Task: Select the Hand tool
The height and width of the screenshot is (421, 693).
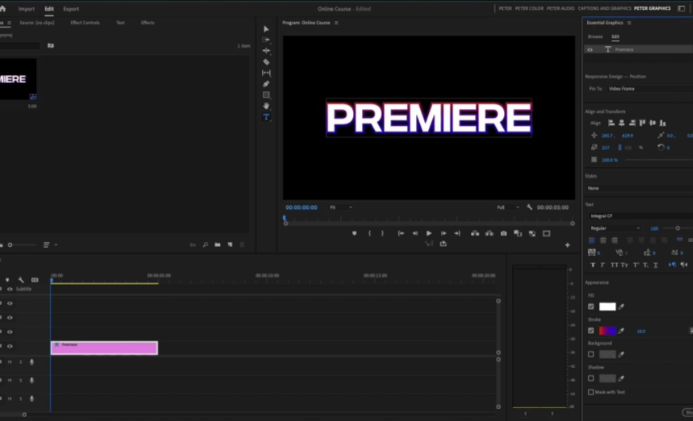Action: [266, 106]
